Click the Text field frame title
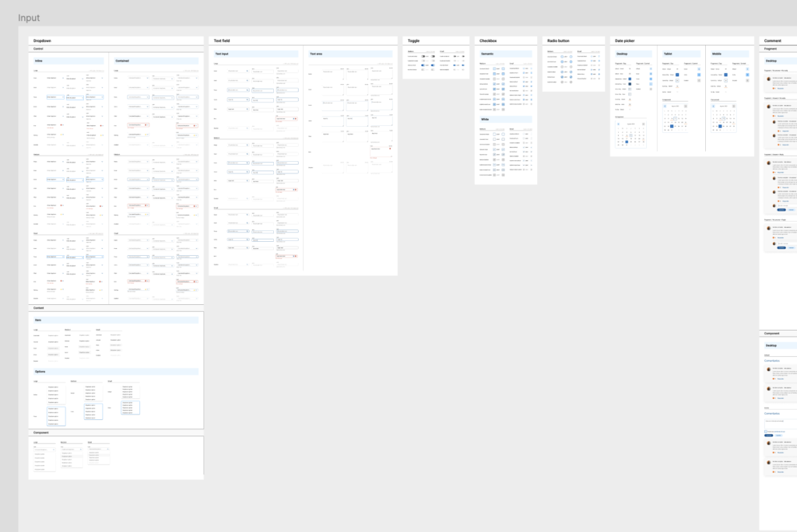This screenshot has width=797, height=532. click(222, 40)
